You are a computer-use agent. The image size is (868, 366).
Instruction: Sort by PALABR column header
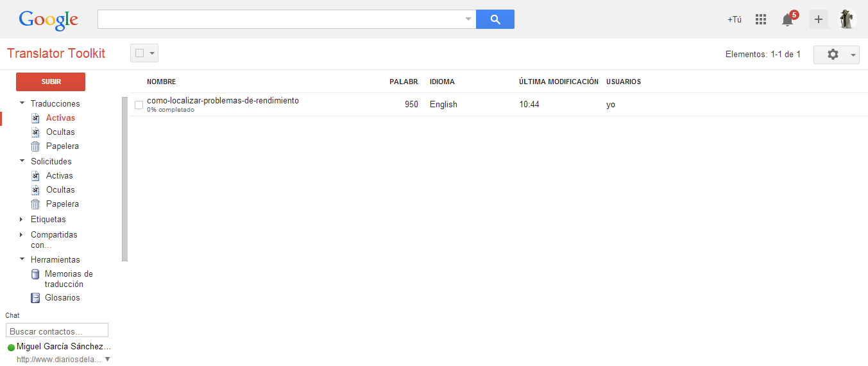click(404, 82)
